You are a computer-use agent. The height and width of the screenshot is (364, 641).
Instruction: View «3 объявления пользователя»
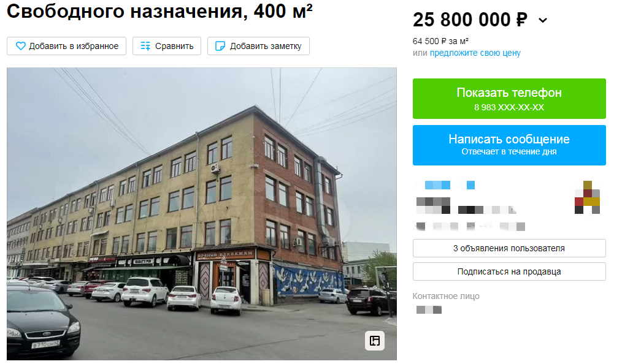[x=509, y=248]
